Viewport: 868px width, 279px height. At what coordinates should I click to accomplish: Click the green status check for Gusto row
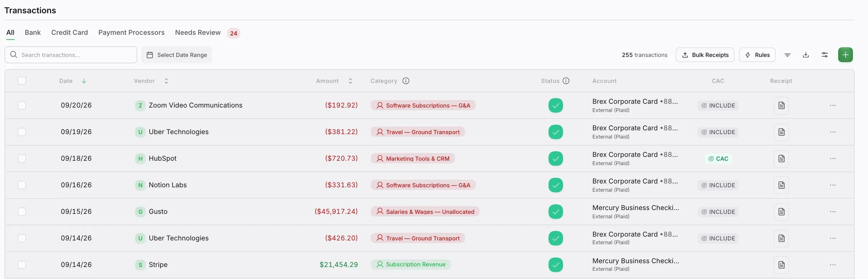point(556,212)
